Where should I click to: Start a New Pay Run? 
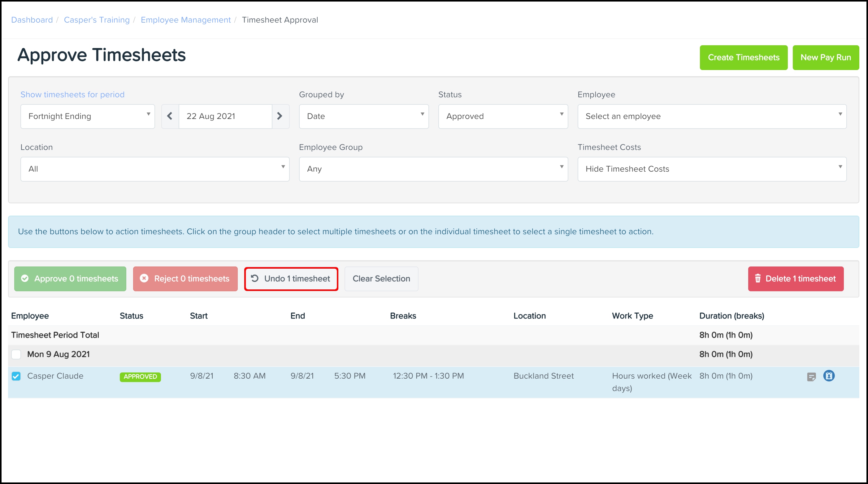click(x=826, y=58)
